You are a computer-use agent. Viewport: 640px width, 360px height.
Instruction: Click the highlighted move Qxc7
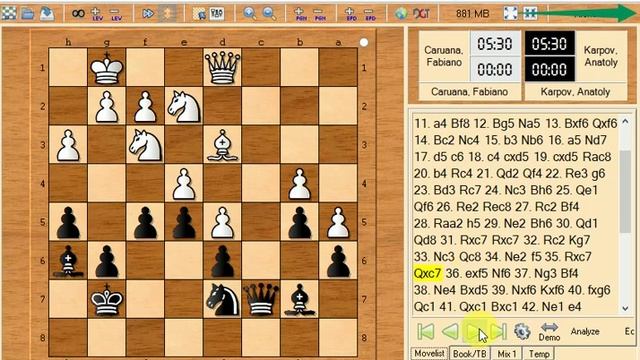coord(427,273)
